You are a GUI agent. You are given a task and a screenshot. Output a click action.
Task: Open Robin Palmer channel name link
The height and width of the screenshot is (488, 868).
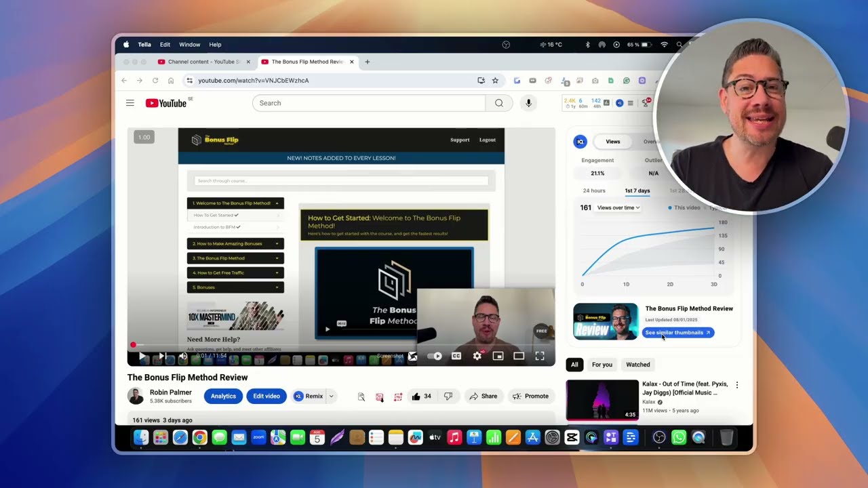(171, 392)
